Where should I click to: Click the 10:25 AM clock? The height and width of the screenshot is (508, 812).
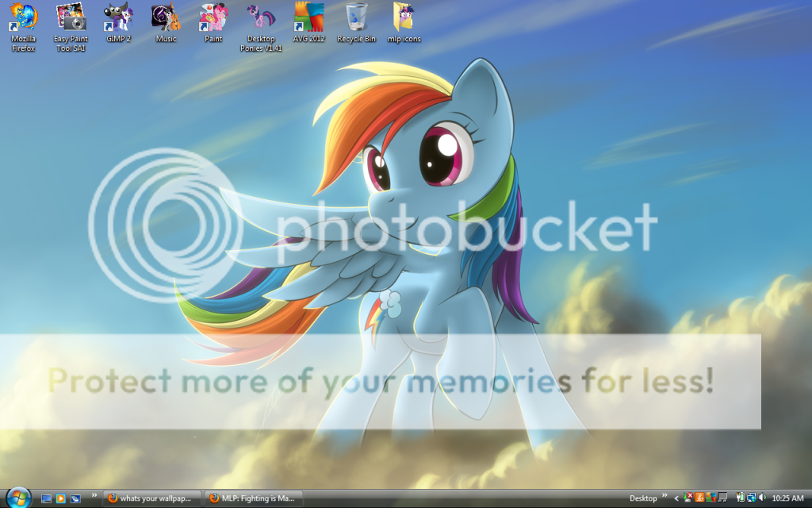[x=787, y=498]
